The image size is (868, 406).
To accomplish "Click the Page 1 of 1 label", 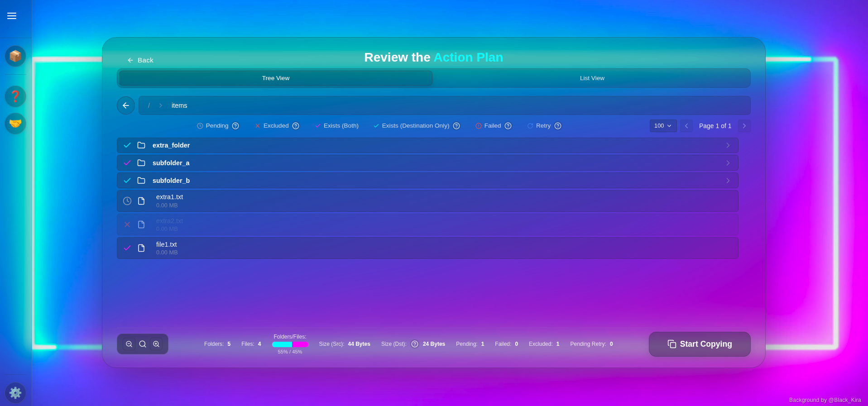I will coord(715,126).
